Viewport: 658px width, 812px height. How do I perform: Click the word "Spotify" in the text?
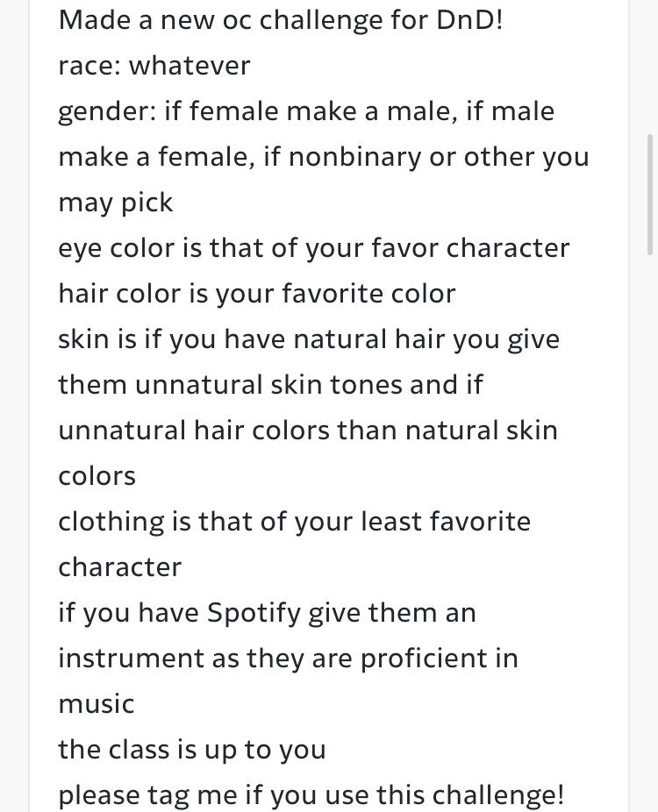[254, 613]
